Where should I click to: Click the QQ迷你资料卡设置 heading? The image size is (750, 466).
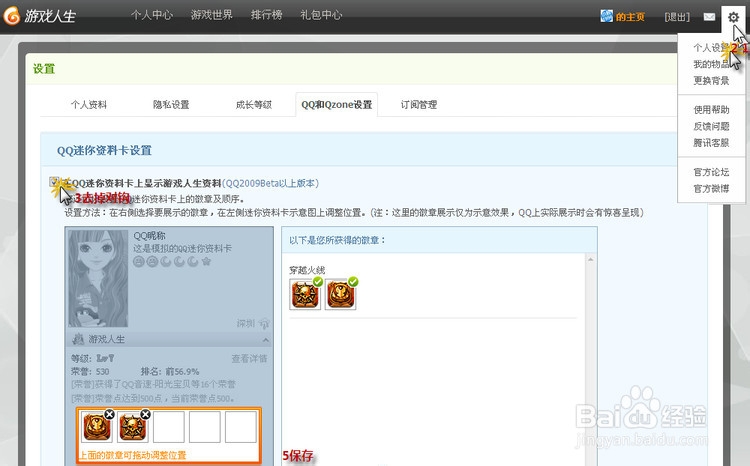coord(104,150)
